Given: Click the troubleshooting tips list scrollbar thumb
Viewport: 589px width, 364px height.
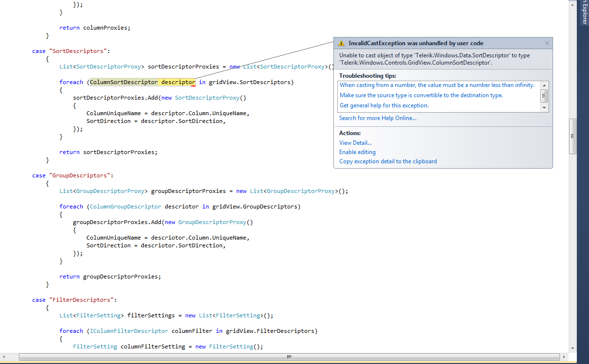Looking at the screenshot, I should (x=544, y=96).
